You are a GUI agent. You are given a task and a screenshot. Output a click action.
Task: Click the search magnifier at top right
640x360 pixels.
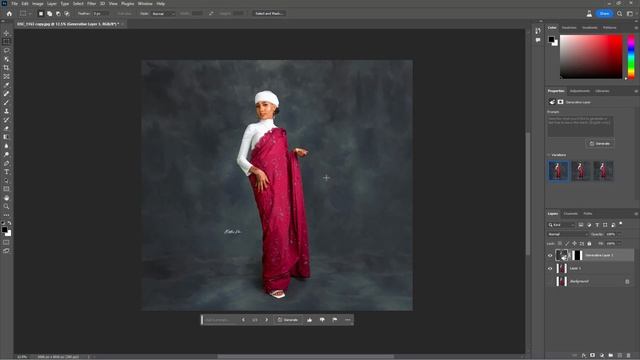(620, 13)
